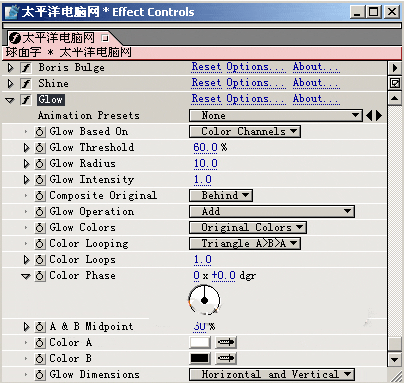This screenshot has width=404, height=383.
Task: Toggle stopwatch for Glow Intensity
Action: (40, 180)
